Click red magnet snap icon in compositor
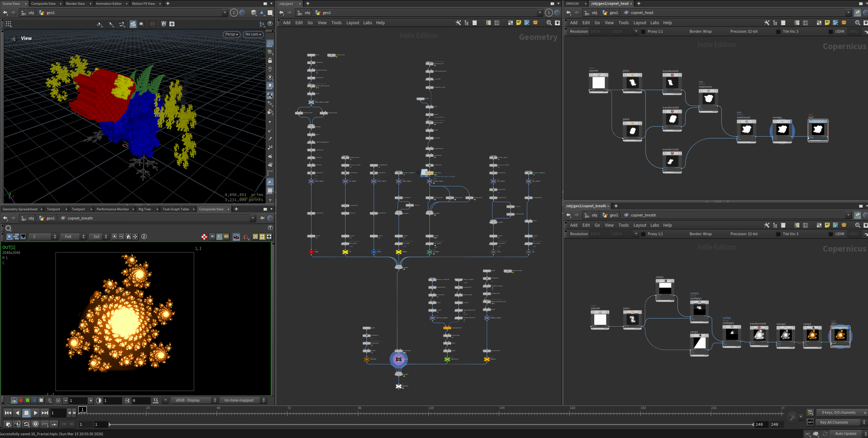 pyautogui.click(x=246, y=237)
